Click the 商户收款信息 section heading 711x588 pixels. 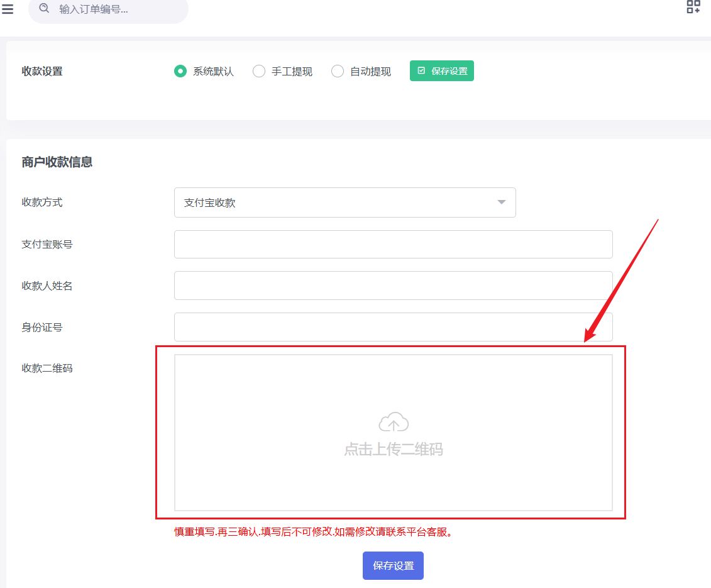pyautogui.click(x=57, y=162)
